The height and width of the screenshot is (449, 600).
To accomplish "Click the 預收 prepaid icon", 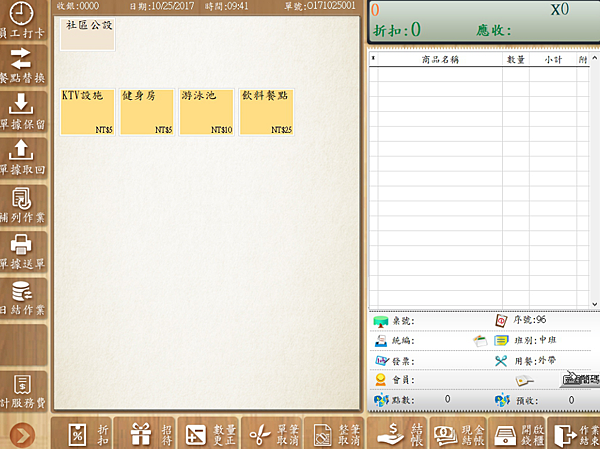I will pyautogui.click(x=502, y=400).
